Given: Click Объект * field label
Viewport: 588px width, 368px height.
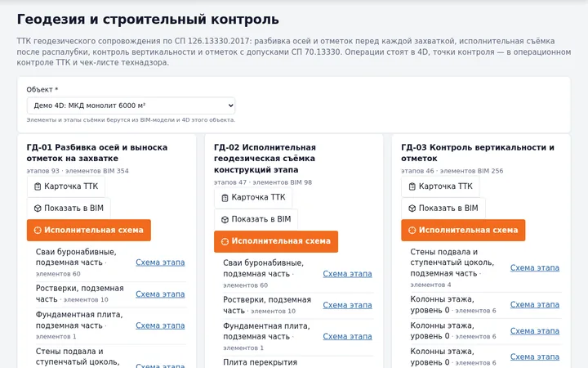Looking at the screenshot, I should click(42, 90).
